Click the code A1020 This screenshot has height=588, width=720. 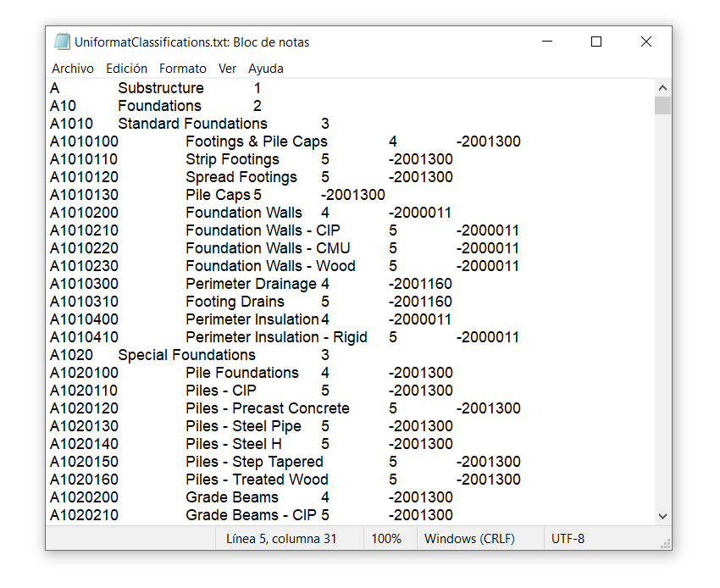point(71,355)
